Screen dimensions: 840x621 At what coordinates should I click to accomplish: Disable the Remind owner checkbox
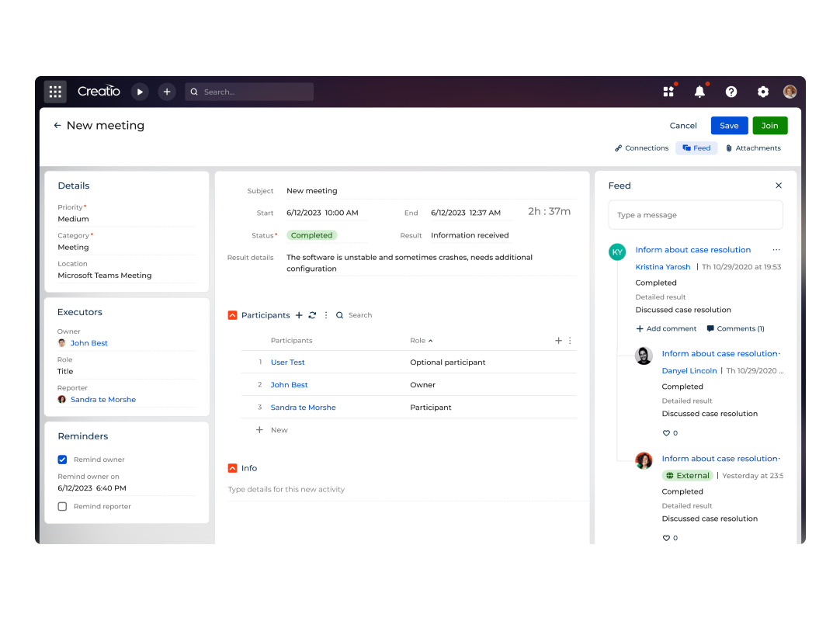pyautogui.click(x=61, y=459)
